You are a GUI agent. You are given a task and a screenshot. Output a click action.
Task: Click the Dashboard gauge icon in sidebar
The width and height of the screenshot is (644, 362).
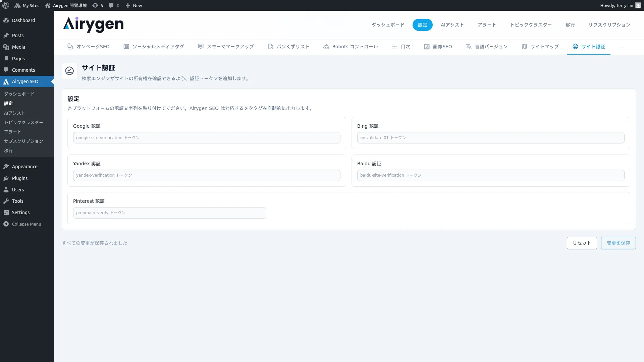point(6,20)
